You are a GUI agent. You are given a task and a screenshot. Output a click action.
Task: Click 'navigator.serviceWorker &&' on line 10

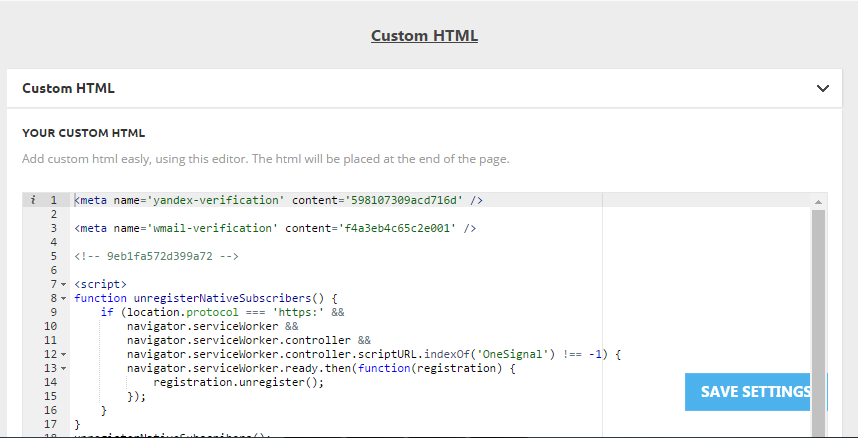coord(213,326)
